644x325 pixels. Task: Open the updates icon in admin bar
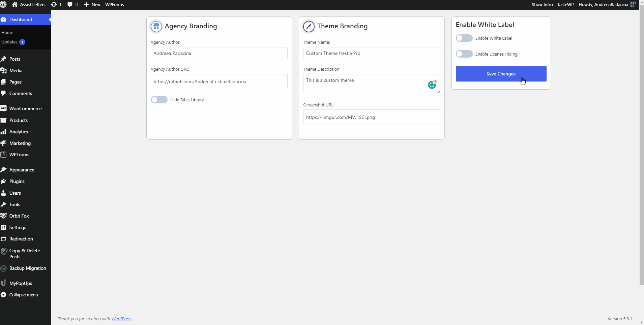[x=54, y=4]
